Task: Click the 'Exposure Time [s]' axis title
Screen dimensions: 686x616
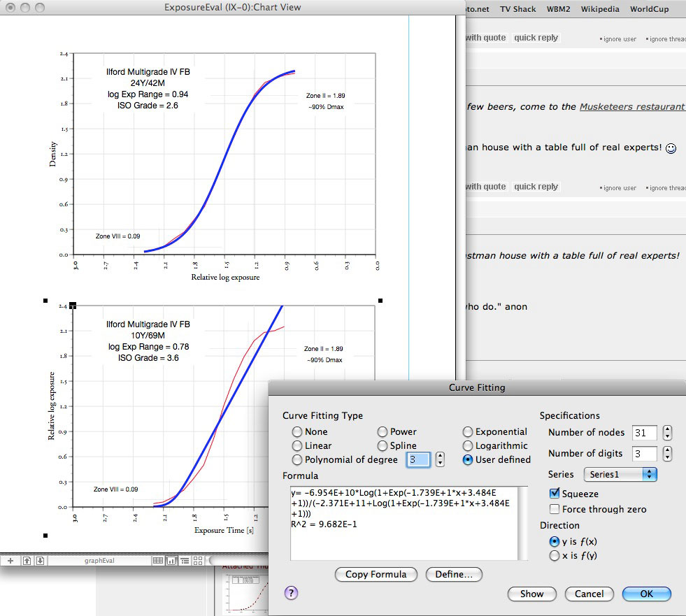Action: (224, 530)
